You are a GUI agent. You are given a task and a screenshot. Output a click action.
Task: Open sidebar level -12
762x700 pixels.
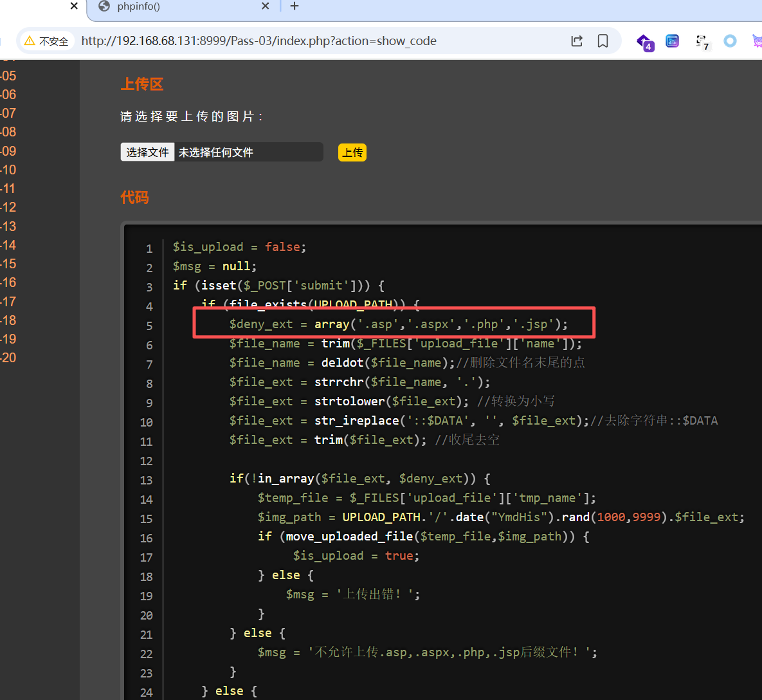[8, 208]
